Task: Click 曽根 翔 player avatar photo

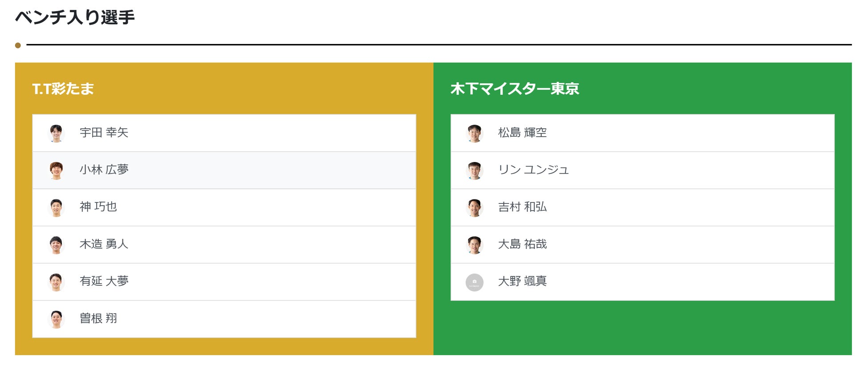Action: point(56,319)
